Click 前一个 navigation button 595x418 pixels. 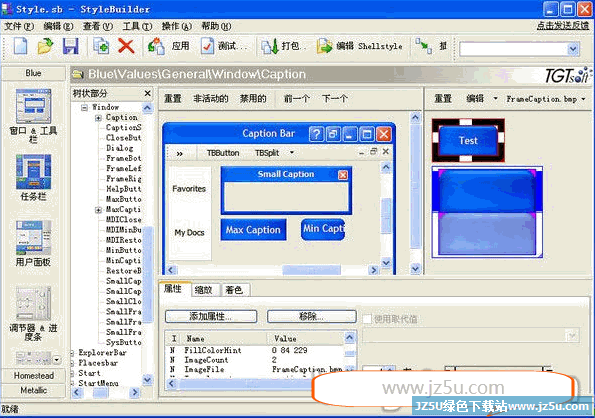pyautogui.click(x=297, y=99)
